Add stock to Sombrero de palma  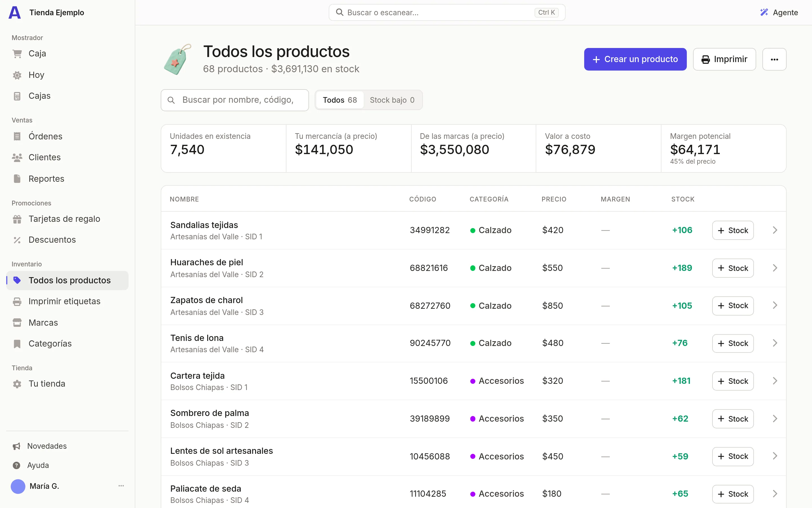point(733,419)
